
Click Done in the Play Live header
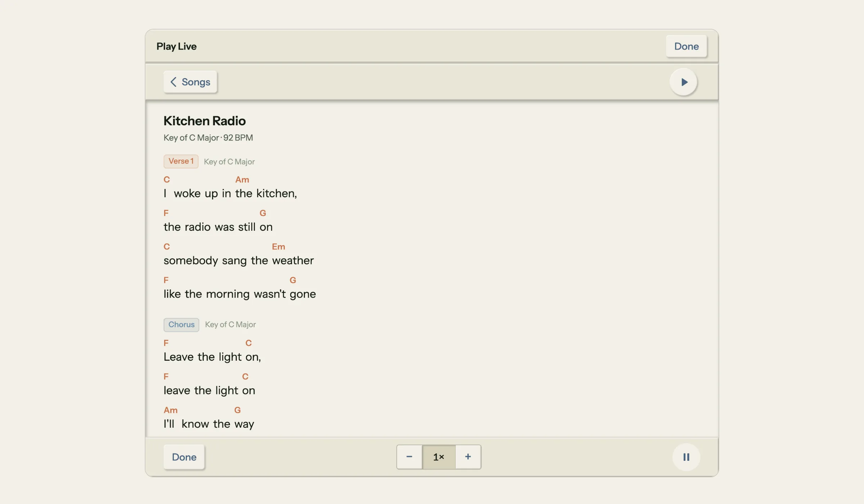[x=686, y=46]
